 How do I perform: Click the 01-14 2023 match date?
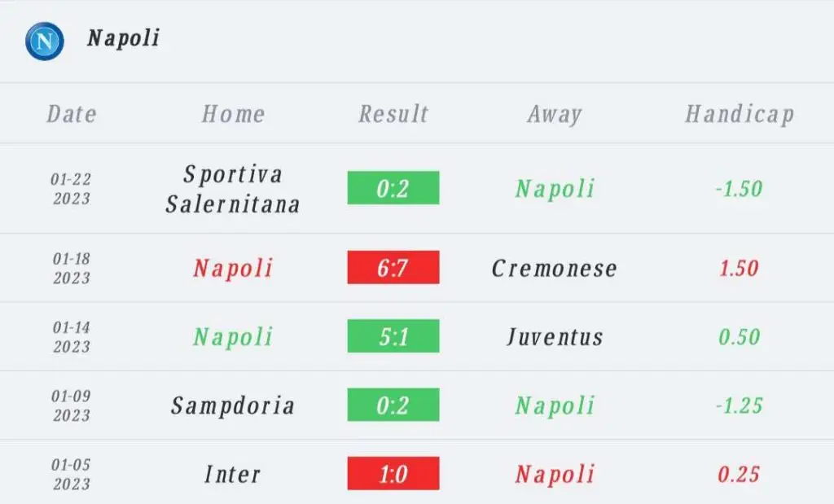point(72,337)
